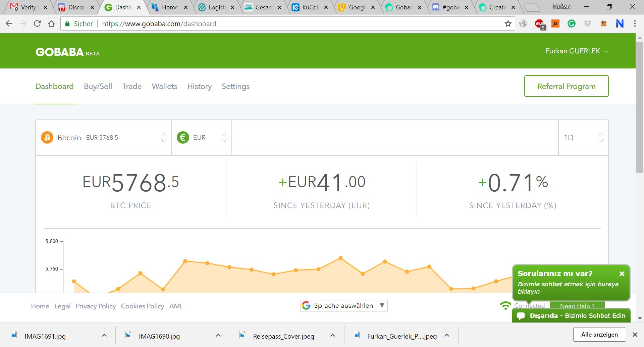The width and height of the screenshot is (644, 347).
Task: Open Chrome's three-dot menu
Action: [x=635, y=23]
